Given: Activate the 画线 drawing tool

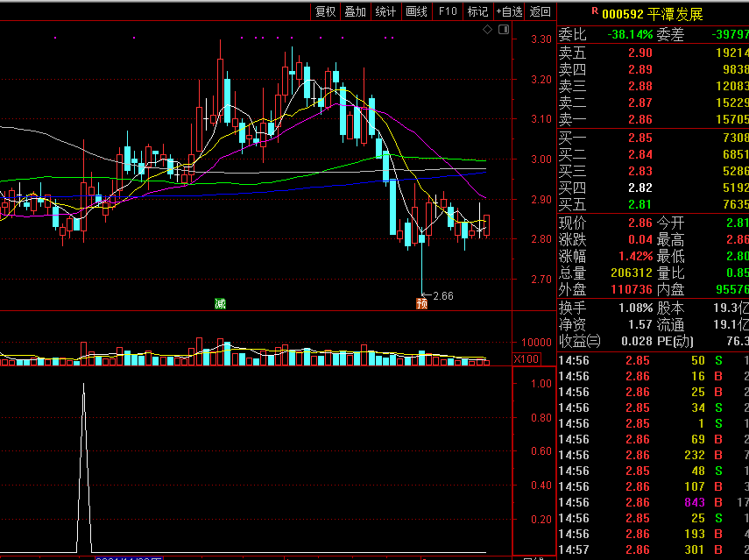Looking at the screenshot, I should [x=416, y=11].
